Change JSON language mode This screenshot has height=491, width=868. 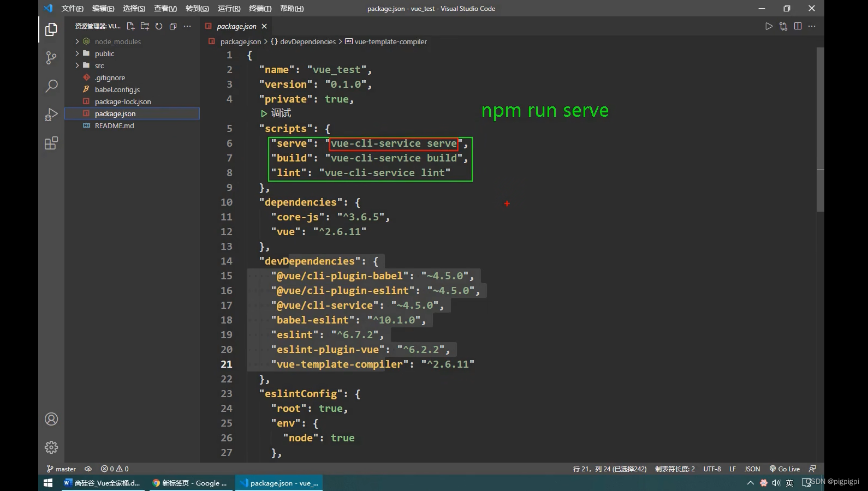point(752,469)
